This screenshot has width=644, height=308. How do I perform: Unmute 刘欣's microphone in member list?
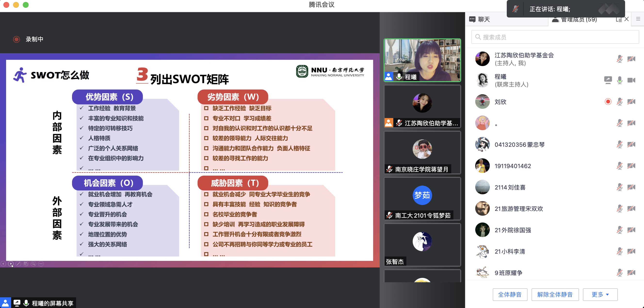pos(620,102)
